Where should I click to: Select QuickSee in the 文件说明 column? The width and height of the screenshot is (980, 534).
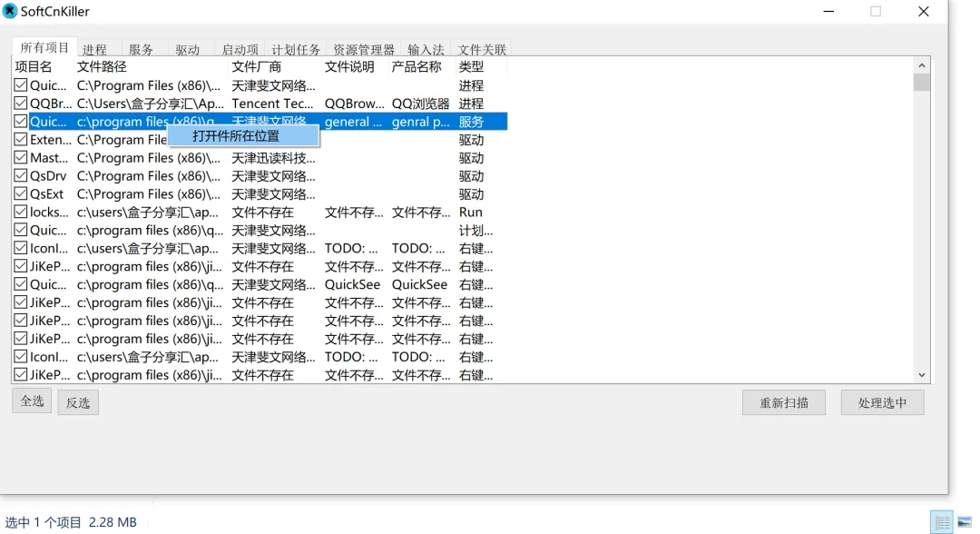point(352,284)
